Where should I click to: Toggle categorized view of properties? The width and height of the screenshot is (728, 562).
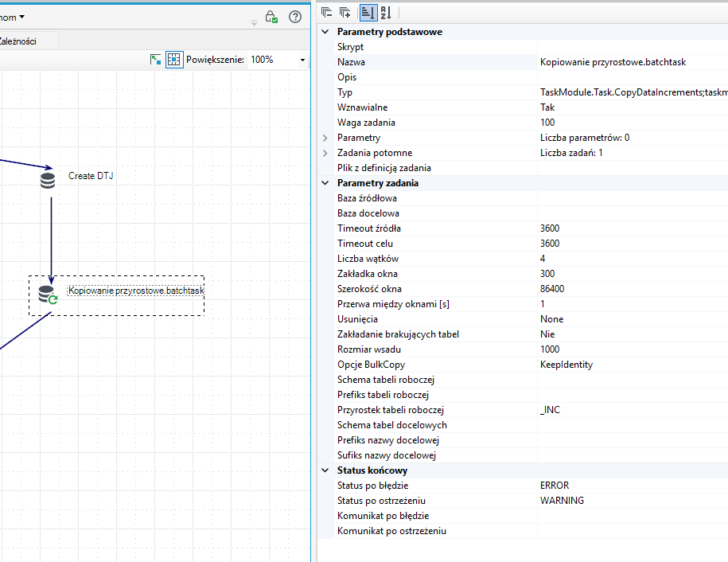click(368, 13)
